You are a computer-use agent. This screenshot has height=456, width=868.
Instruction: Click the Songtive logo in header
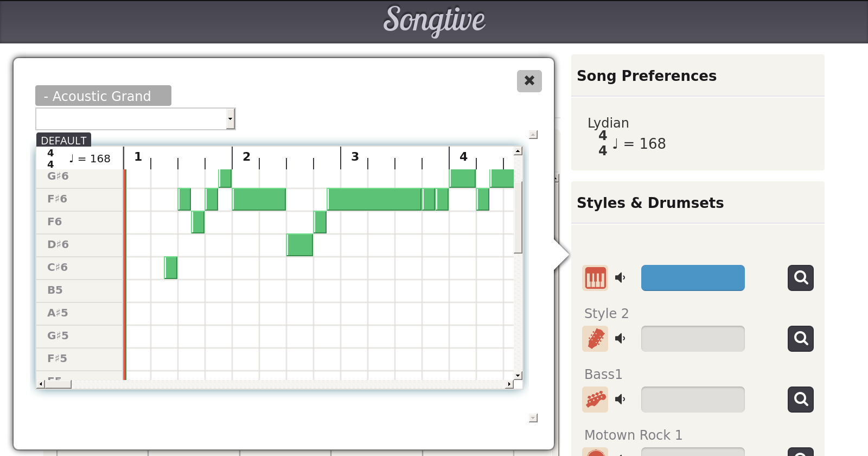click(x=434, y=21)
